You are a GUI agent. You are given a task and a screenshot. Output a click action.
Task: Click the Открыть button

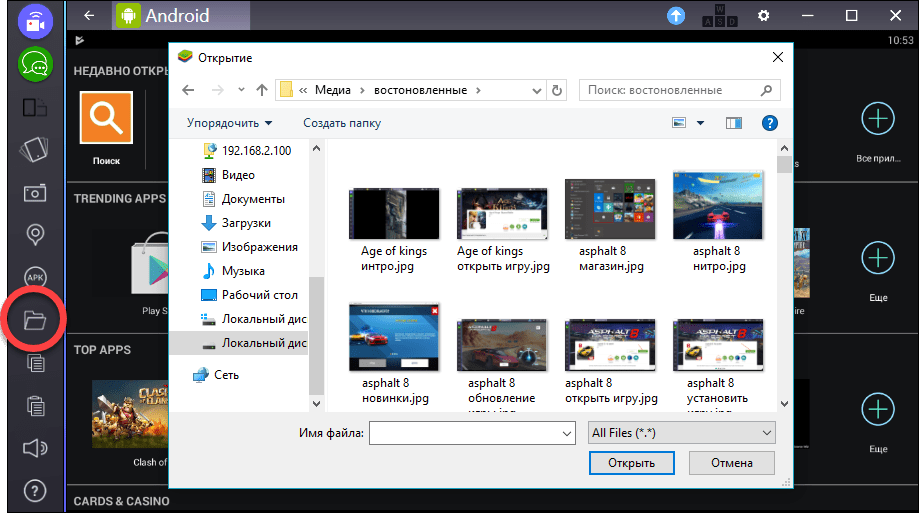(x=631, y=463)
